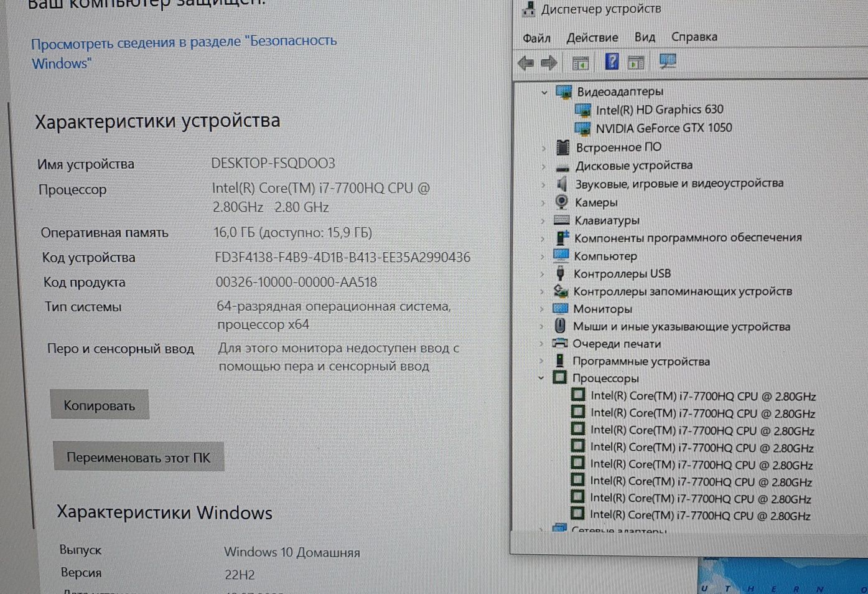Click the edition value Windows 10 Домашняя
This screenshot has width=868, height=594.
pos(292,552)
